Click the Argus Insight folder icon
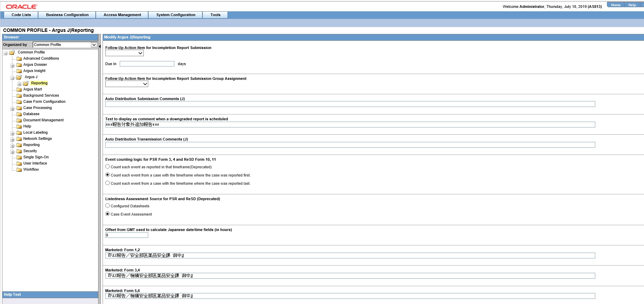Viewport: 644px width, 304px height. (19, 71)
